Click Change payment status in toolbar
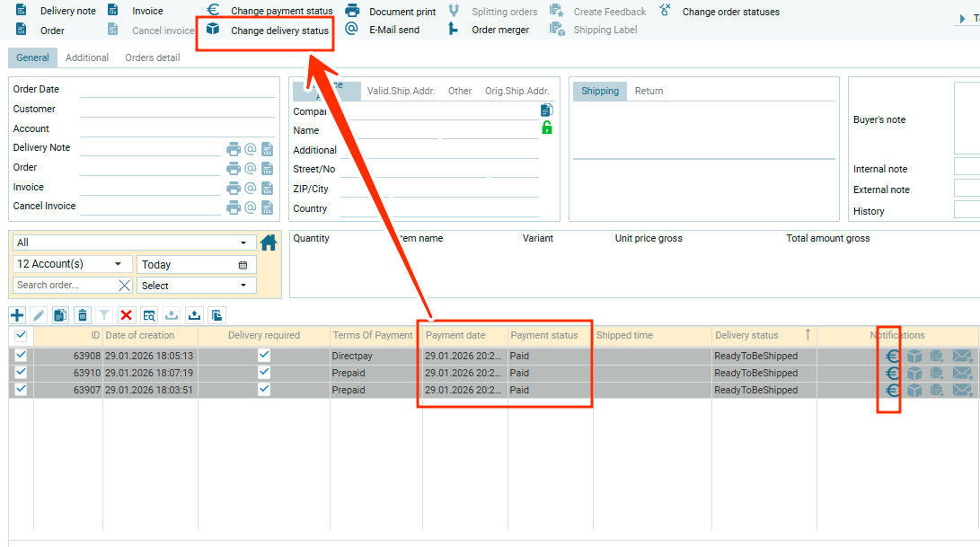The width and height of the screenshot is (980, 547). point(278,11)
